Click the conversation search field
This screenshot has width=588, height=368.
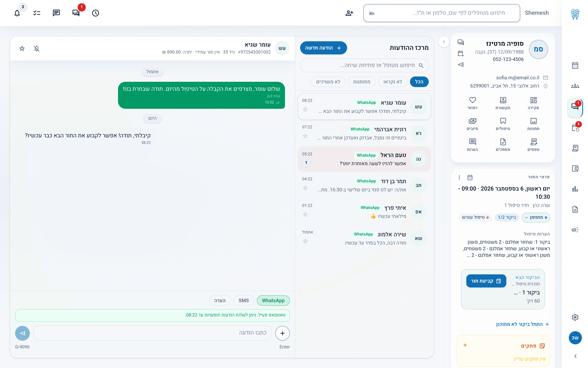364,65
